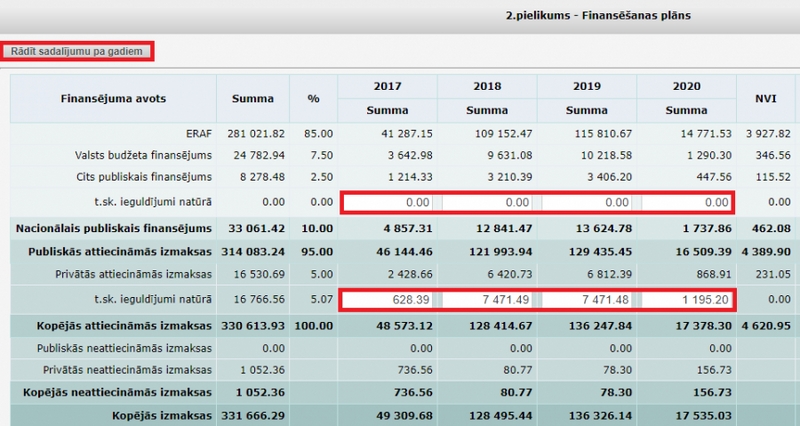Click the 2017 zero-value input under public financing

(389, 203)
